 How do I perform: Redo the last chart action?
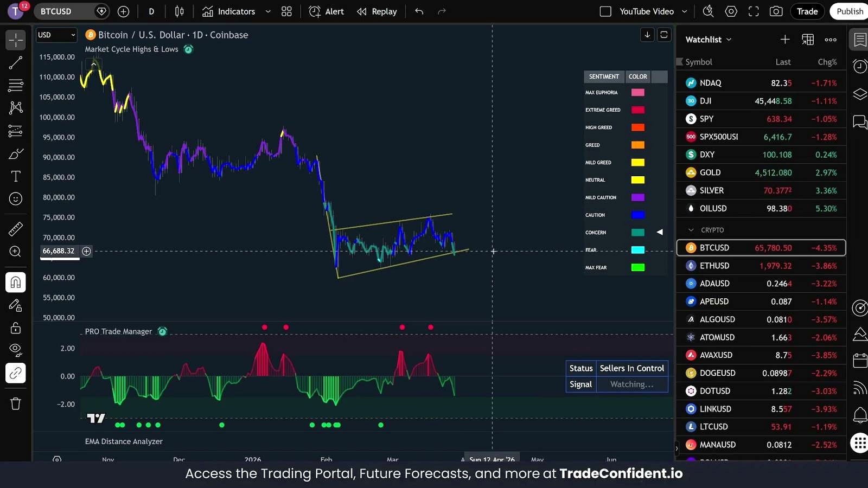442,11
